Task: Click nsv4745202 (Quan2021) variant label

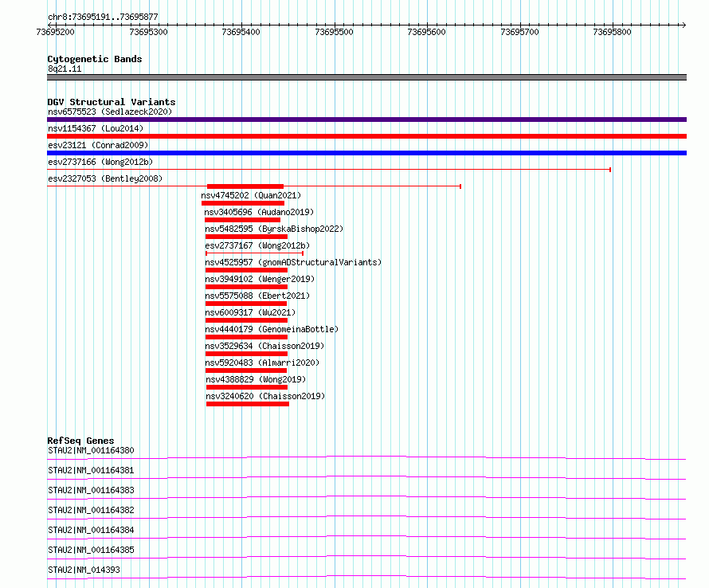Action: coord(251,195)
